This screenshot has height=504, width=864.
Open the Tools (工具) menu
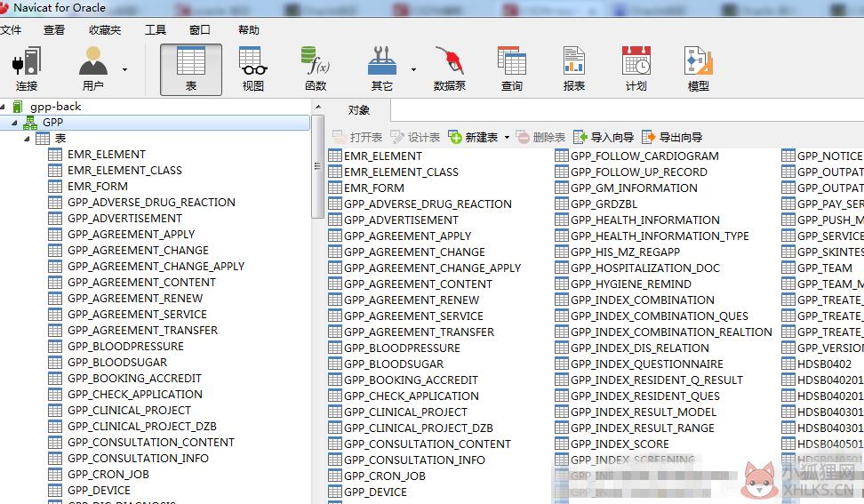point(156,29)
